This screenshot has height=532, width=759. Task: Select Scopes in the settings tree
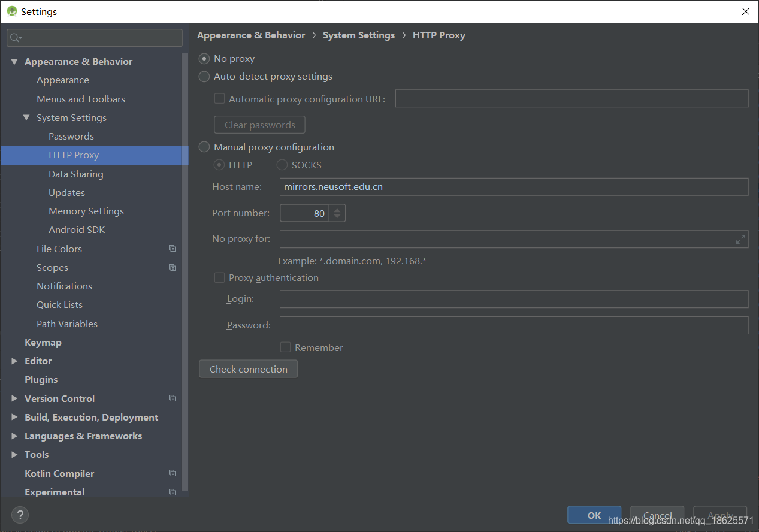tap(52, 267)
